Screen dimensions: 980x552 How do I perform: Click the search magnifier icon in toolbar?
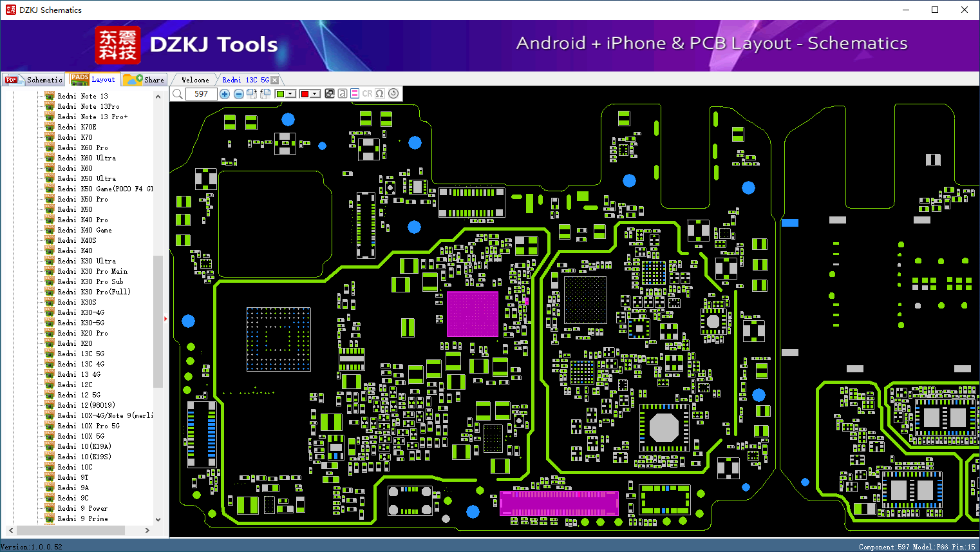[177, 94]
